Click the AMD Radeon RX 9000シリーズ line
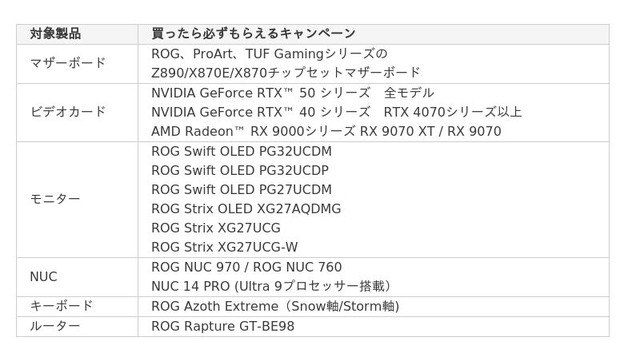This screenshot has height=361, width=640. [326, 131]
